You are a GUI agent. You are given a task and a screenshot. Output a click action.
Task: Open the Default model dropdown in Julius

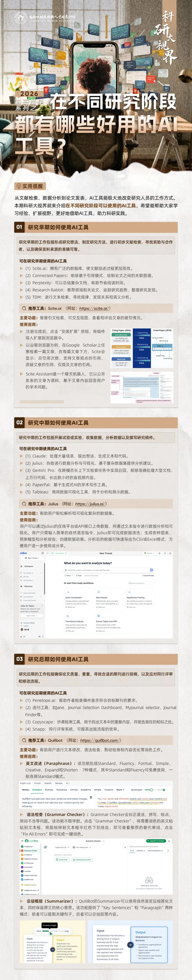tap(68, 576)
